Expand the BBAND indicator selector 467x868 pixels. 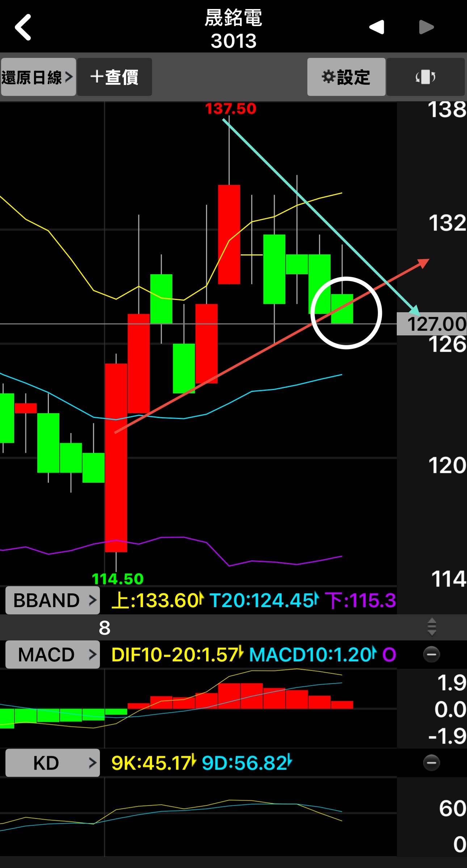coord(52,600)
